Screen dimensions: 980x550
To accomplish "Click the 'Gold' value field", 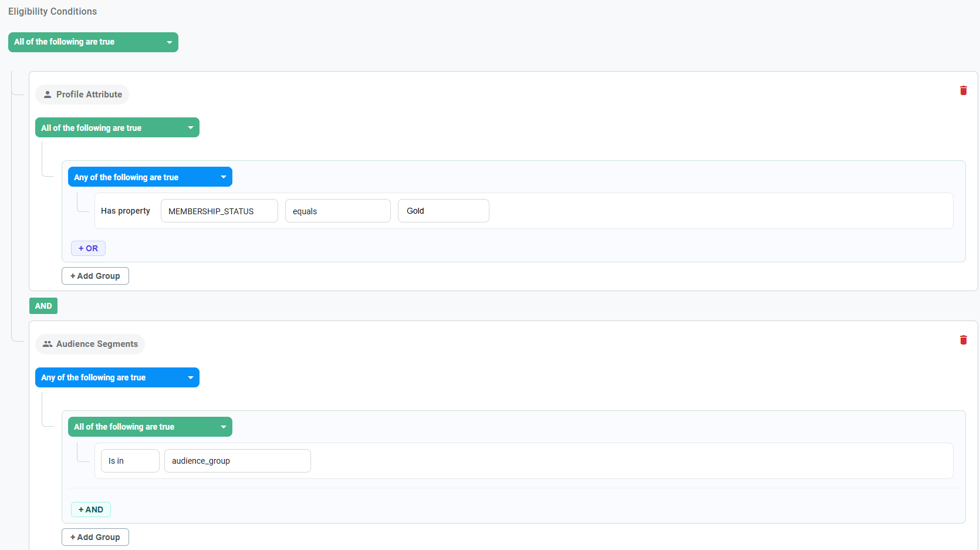I will coord(444,211).
